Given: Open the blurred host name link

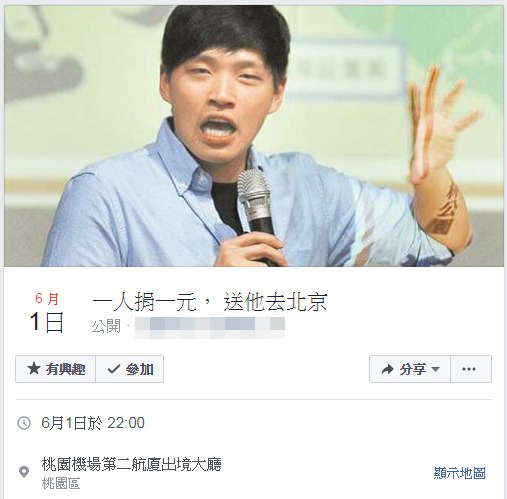Looking at the screenshot, I should pyautogui.click(x=210, y=328).
